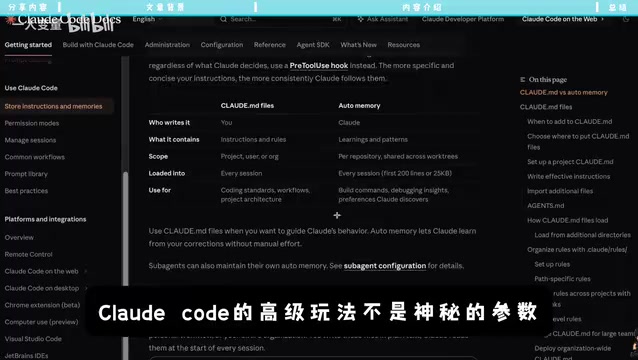Screen dimensions: 638x360
Task: Jump to CLAUDE.md files section
Action: click(x=546, y=107)
